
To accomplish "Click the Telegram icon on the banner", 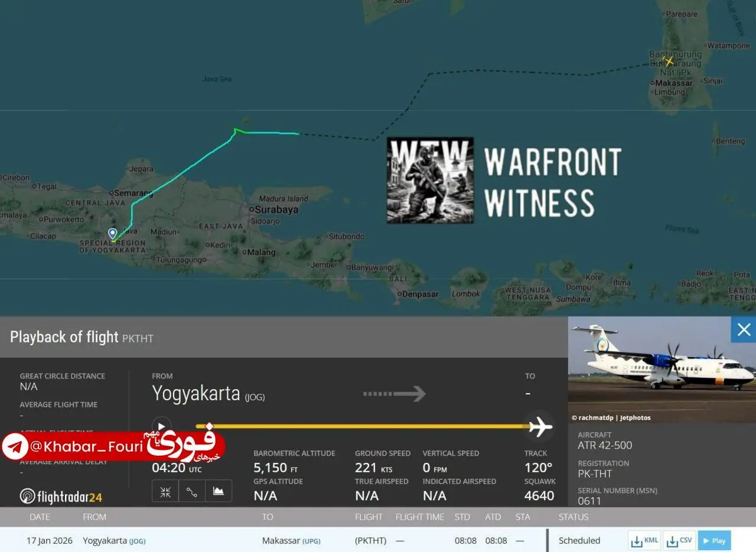I will 15,447.
